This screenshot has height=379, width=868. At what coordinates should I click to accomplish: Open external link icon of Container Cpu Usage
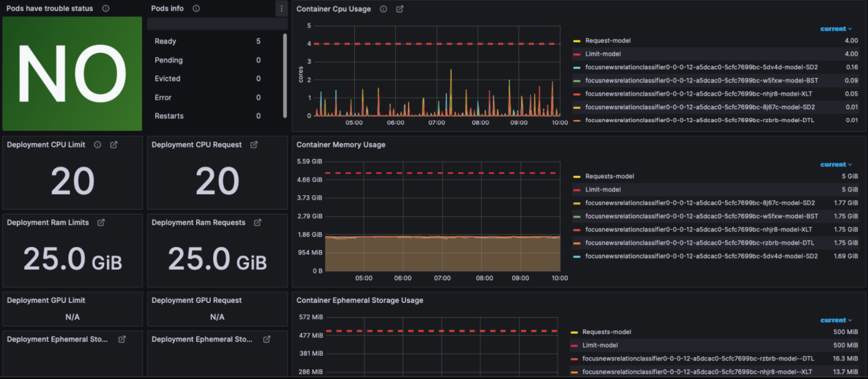tap(400, 9)
